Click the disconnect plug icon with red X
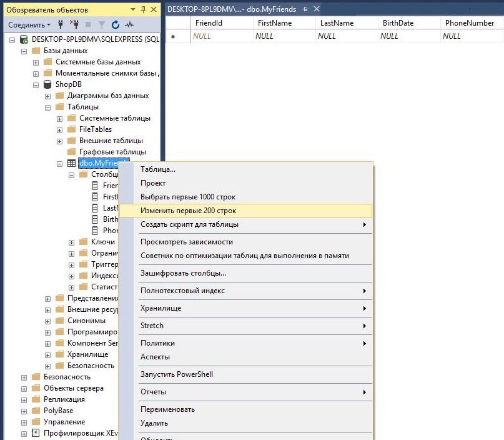This screenshot has width=504, height=440. [74, 25]
